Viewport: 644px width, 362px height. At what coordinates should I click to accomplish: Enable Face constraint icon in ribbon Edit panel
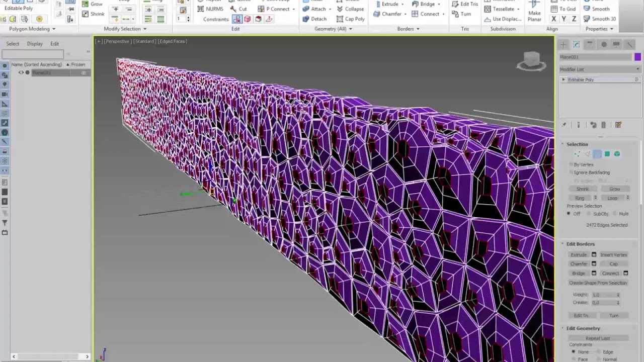pyautogui.click(x=258, y=19)
